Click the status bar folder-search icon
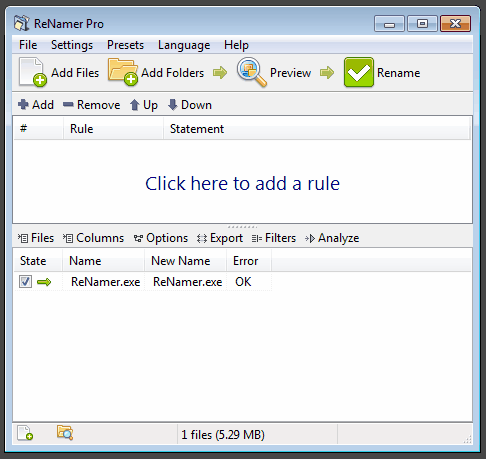486x459 pixels. click(65, 433)
